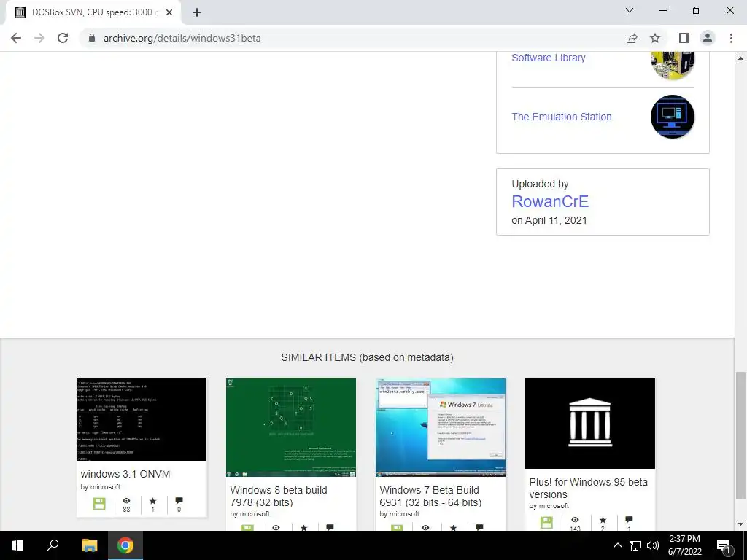
Task: Open Windows 7 Beta Build 6931 title
Action: 430,496
